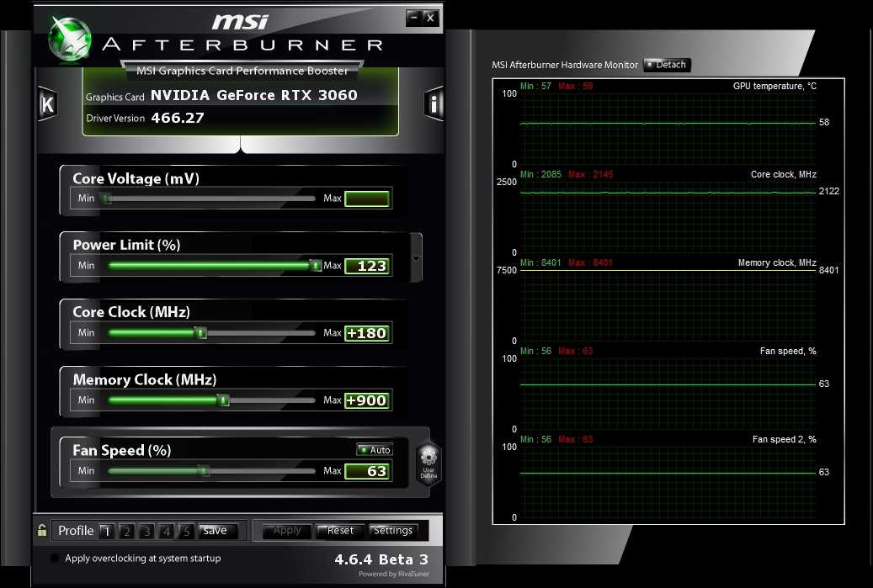Enable Apply overclocking at system startup
Image resolution: width=873 pixels, height=588 pixels.
pos(56,559)
